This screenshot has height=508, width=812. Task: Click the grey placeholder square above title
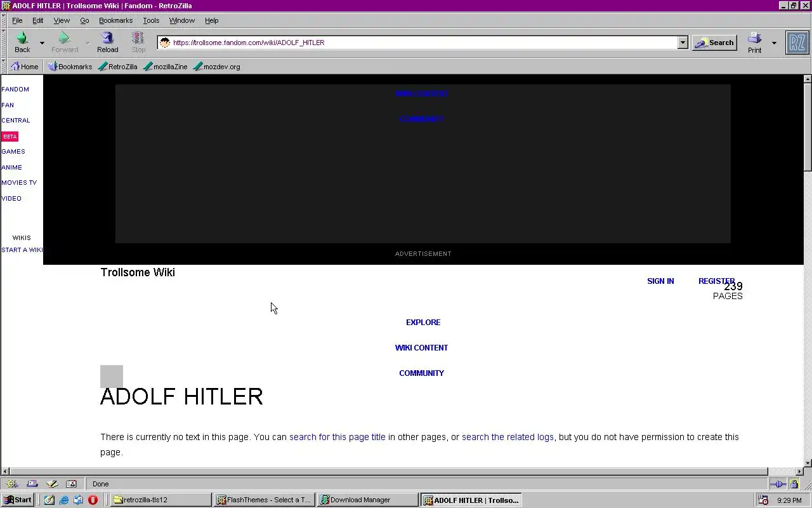112,377
